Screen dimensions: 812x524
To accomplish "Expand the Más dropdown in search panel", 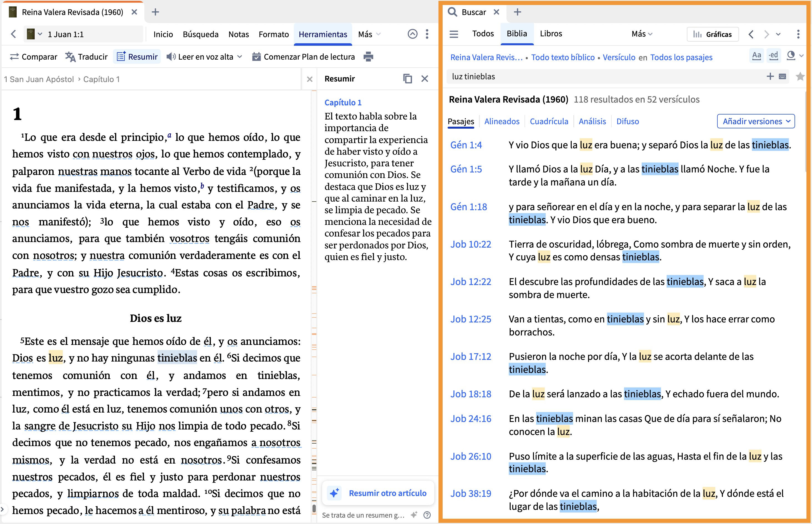I will point(642,34).
